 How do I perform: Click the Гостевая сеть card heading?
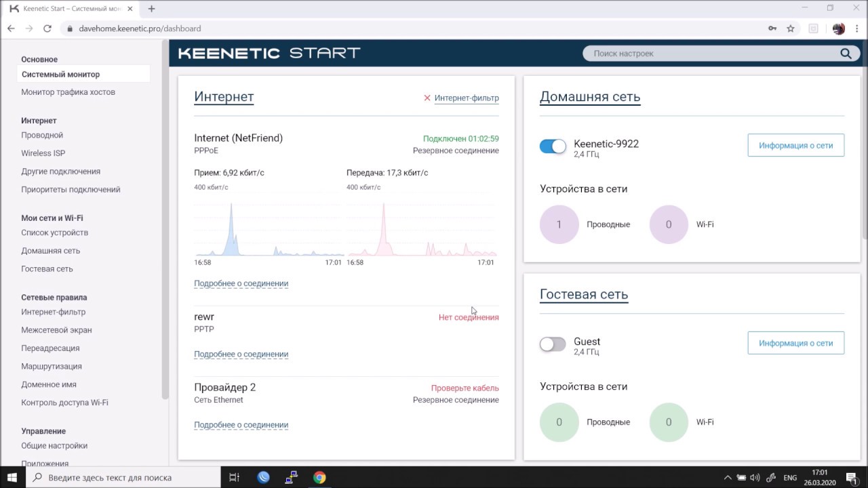click(x=584, y=295)
